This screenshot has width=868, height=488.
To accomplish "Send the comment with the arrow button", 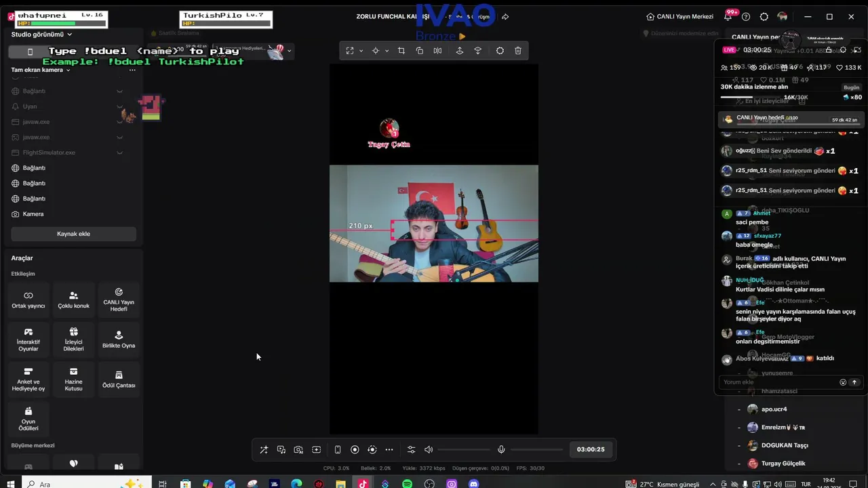I will point(854,382).
